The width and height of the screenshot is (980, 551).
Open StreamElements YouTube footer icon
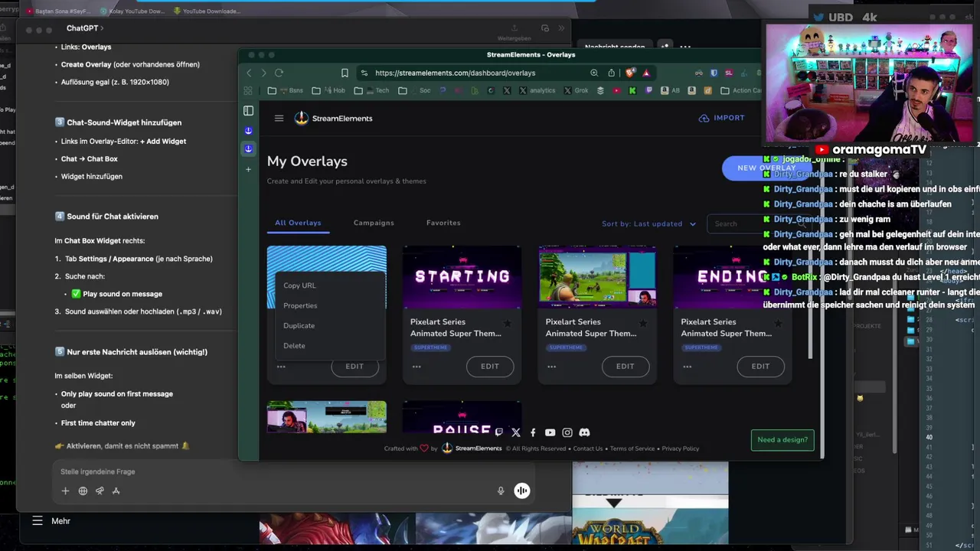550,432
